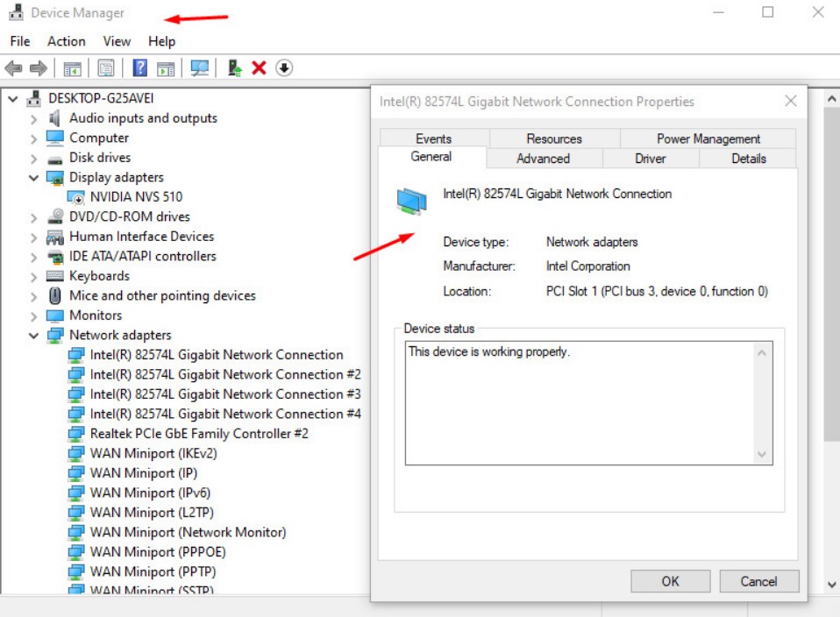The width and height of the screenshot is (840, 617).
Task: Click IDE ATA/ATAPI controllers icon
Action: click(54, 257)
